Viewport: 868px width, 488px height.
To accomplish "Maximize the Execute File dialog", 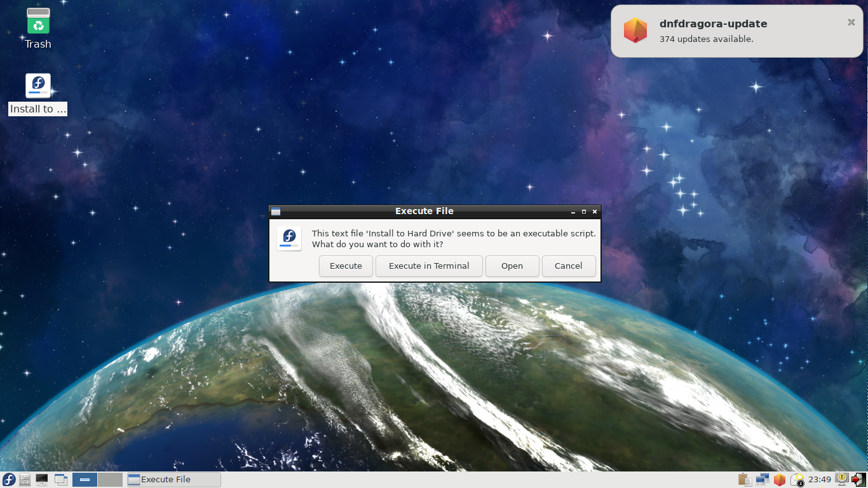I will [584, 212].
